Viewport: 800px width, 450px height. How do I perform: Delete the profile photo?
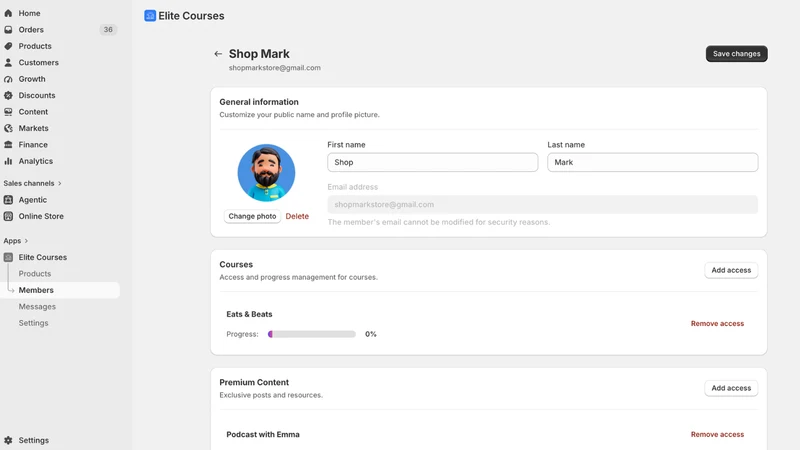click(x=297, y=216)
